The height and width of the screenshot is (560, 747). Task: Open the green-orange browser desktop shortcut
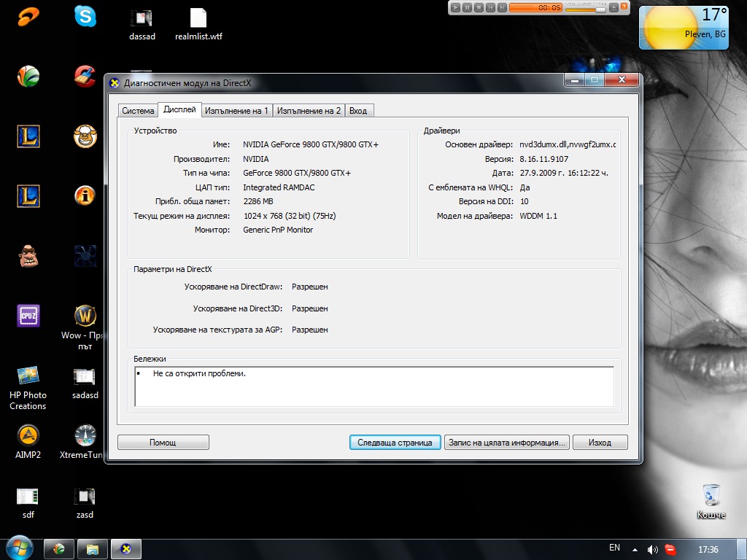point(28,76)
